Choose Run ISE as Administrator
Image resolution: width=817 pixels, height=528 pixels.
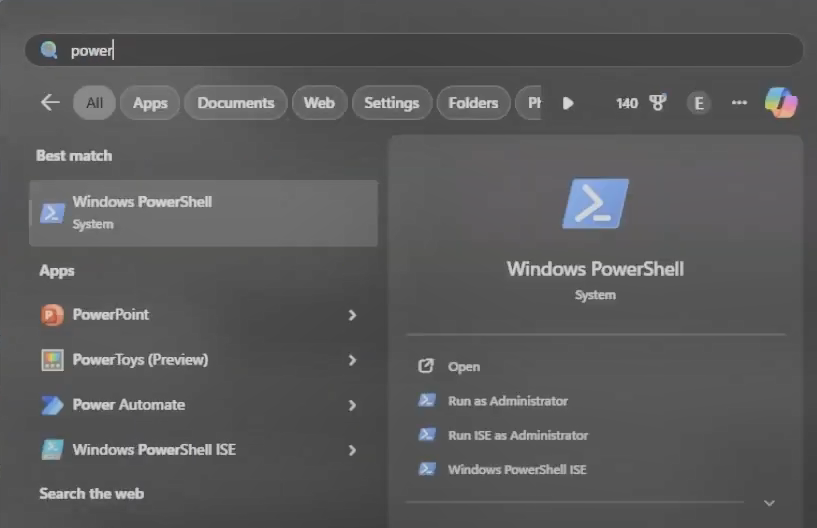click(x=518, y=435)
